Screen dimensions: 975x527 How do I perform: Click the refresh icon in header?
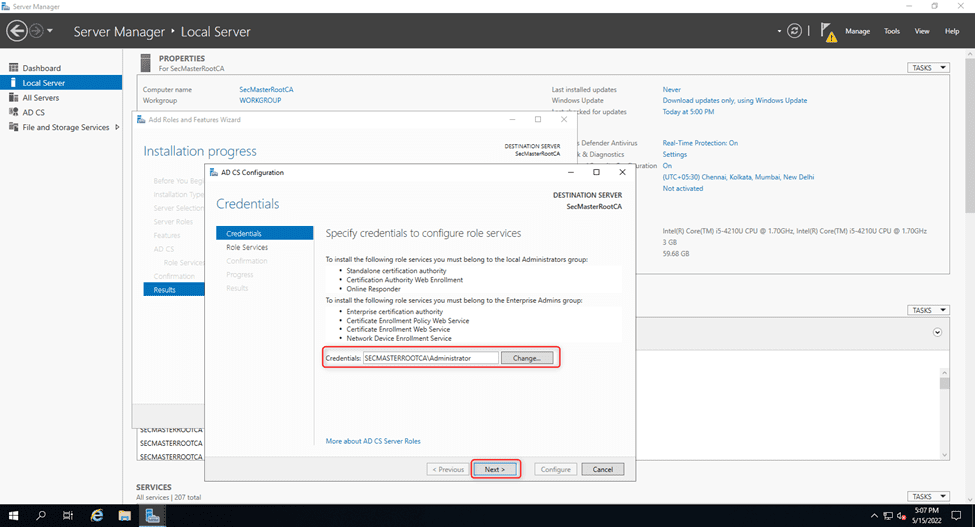click(x=794, y=30)
